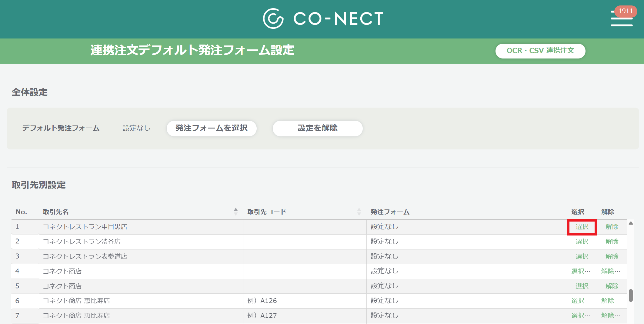The height and width of the screenshot is (324, 644).
Task: Click the 取引先別設定 heading
Action: coord(38,185)
